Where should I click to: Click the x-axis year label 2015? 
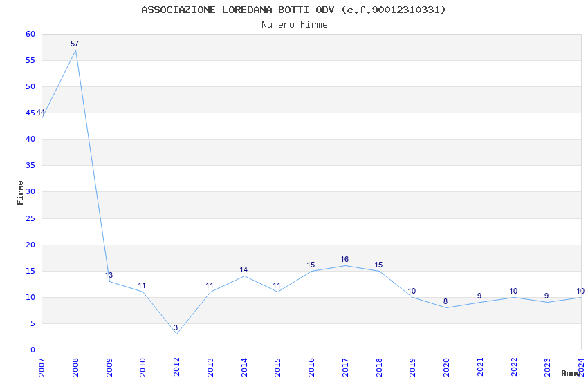[277, 368]
